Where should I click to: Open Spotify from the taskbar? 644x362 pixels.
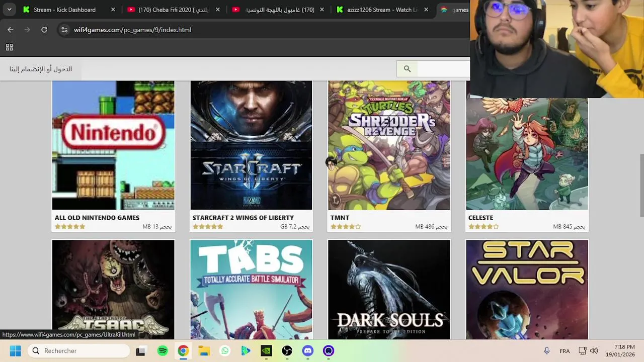(163, 351)
